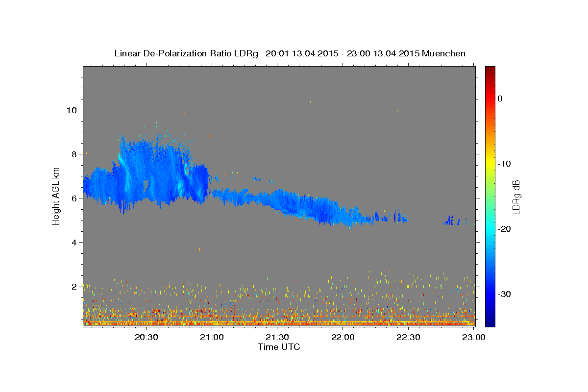Screen dimensions: 588x392
Task: Click the colorbar value "-20"
Action: click(505, 229)
